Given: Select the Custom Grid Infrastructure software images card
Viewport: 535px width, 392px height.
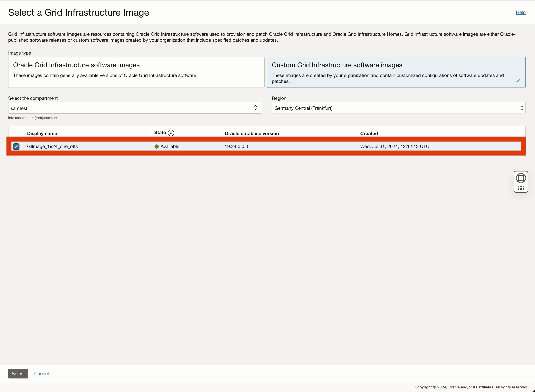Looking at the screenshot, I should tap(396, 72).
